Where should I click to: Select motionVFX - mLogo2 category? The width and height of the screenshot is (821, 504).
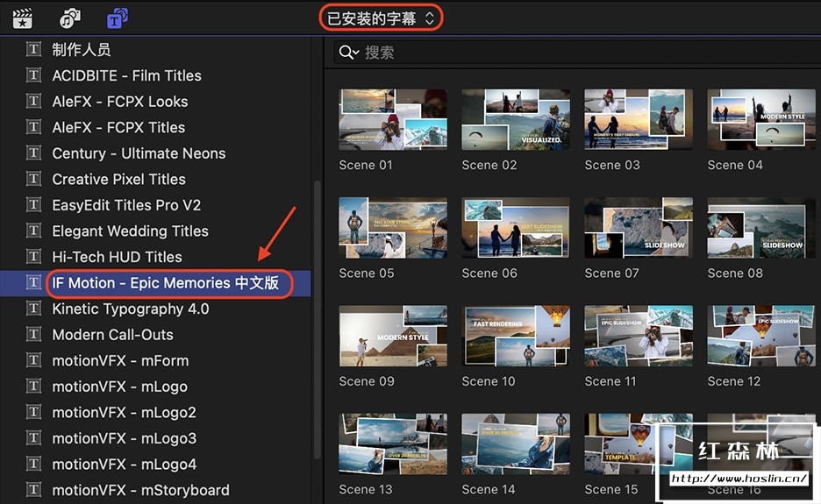click(155, 413)
